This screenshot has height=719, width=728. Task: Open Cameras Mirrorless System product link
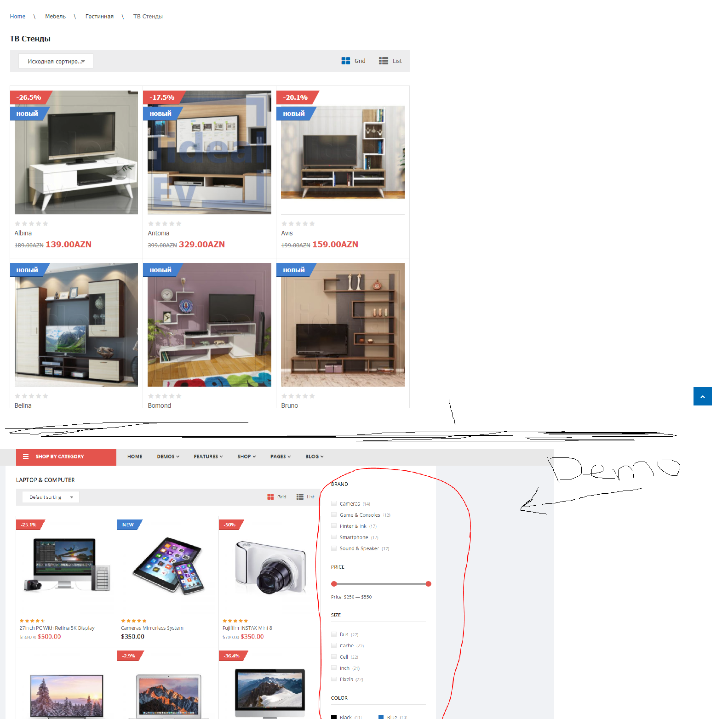click(152, 628)
